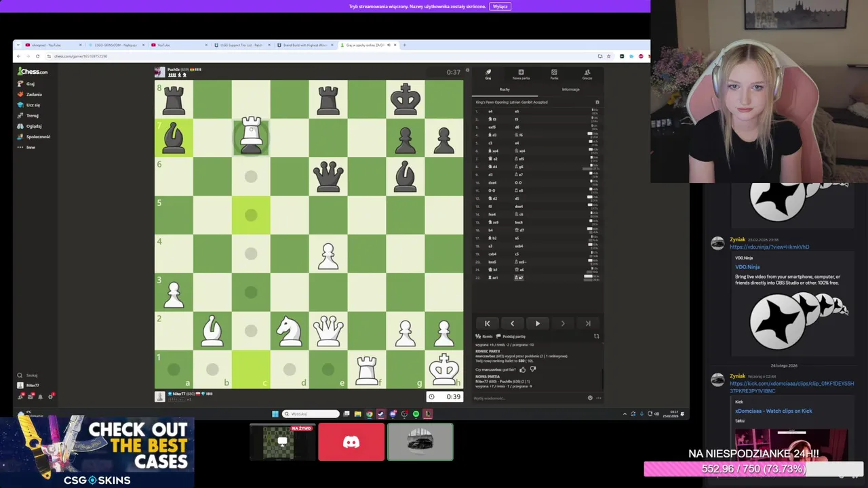Click the white knight on d2
Viewport: 868px width, 488px height.
tap(290, 331)
